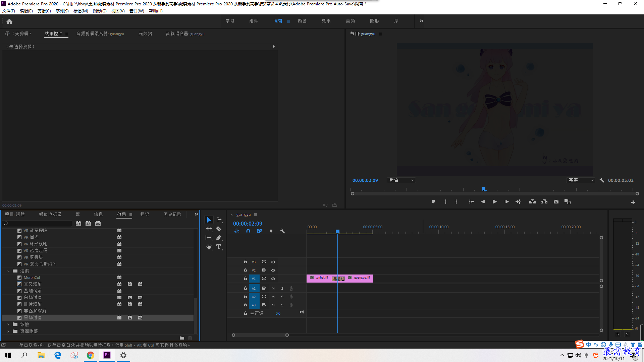Toggle insert sequences as nests icon
The width and height of the screenshot is (644, 362).
click(x=237, y=231)
